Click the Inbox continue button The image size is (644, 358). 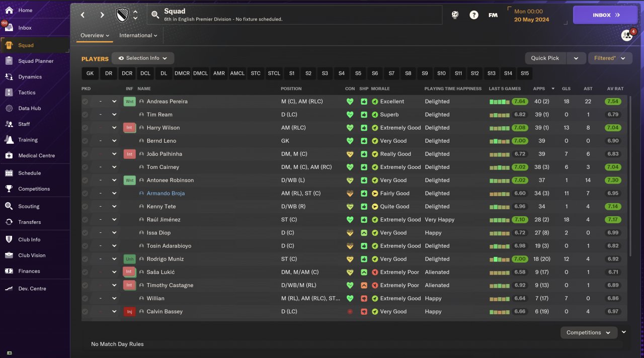click(x=605, y=15)
